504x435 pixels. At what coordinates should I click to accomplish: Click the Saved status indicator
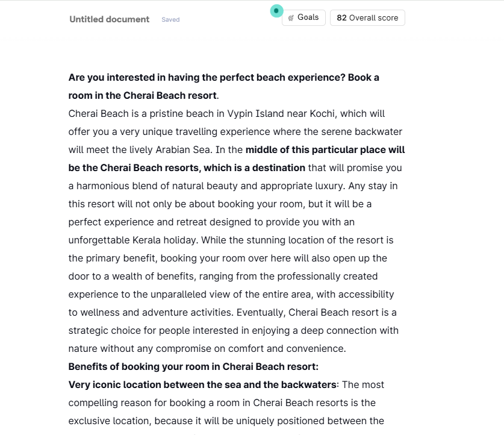pos(170,20)
